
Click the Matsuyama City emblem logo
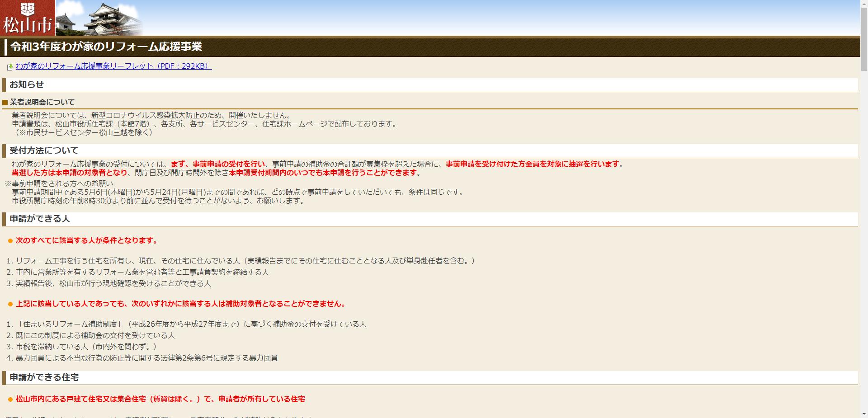click(x=27, y=18)
